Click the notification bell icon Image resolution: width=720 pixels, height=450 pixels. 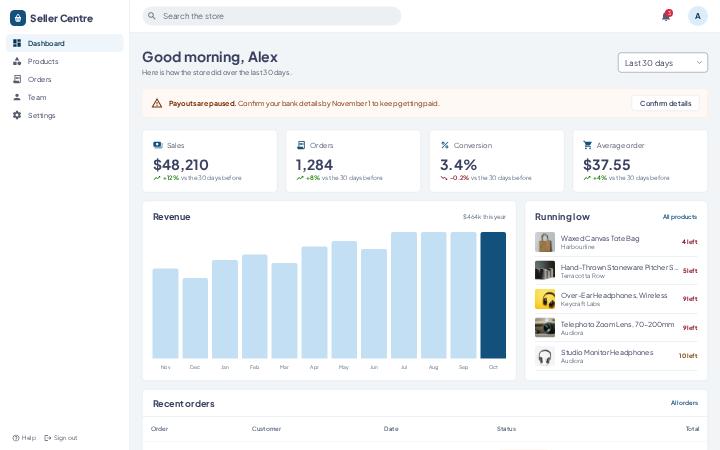pos(666,16)
